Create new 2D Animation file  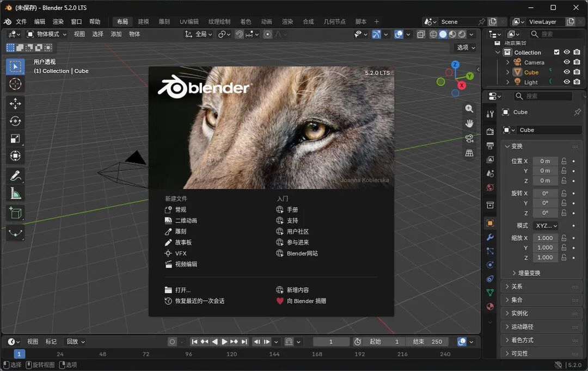180,220
